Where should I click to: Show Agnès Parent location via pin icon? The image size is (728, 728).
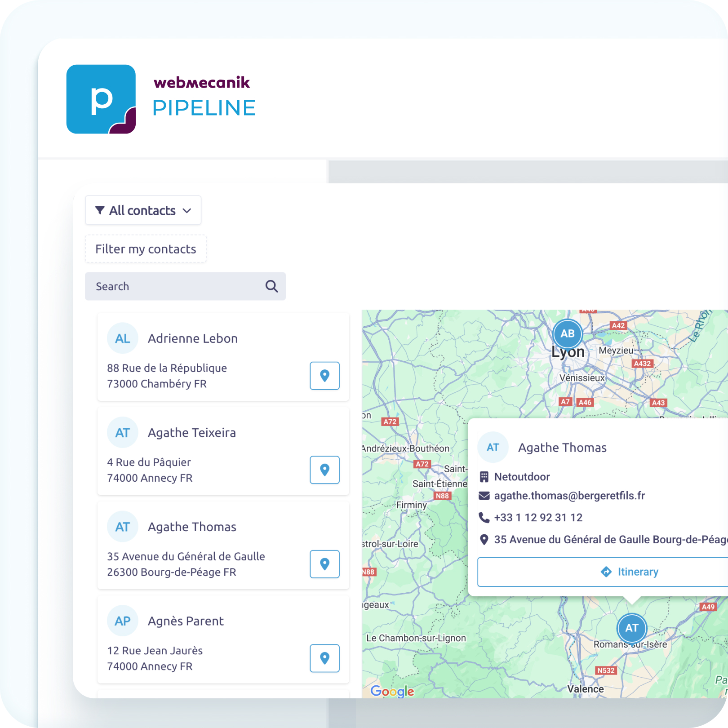[324, 658]
